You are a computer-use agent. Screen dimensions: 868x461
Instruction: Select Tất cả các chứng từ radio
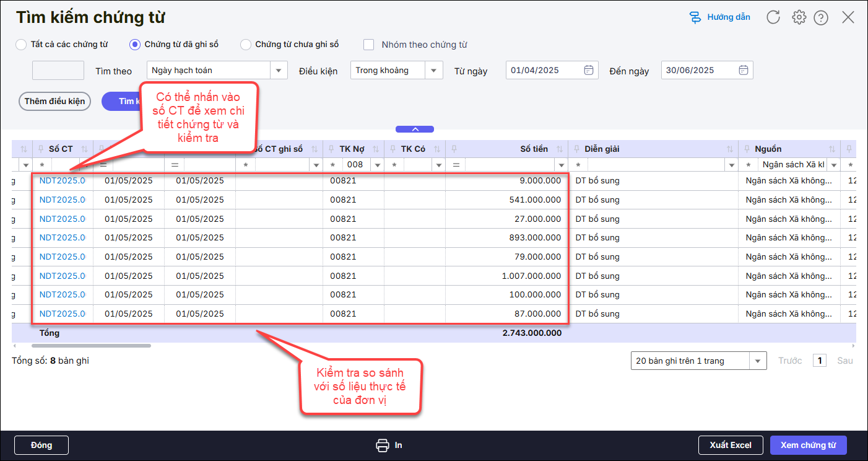(21, 45)
